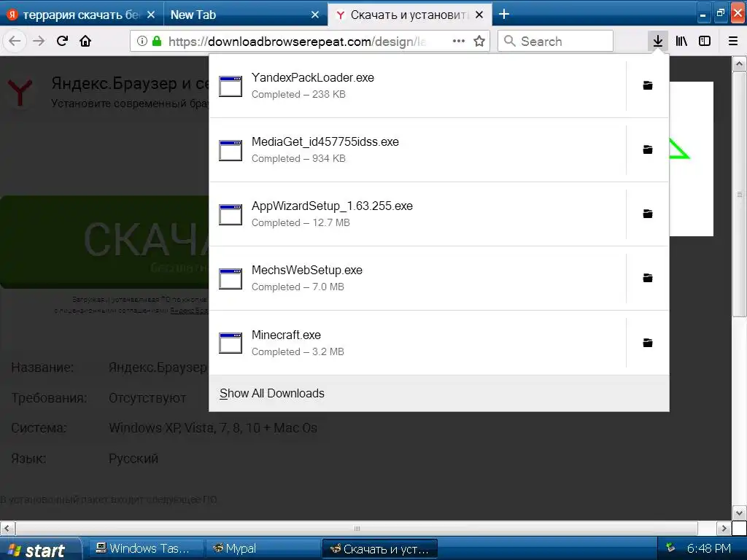747x560 pixels.
Task: Open containing folder for Minecraft.exe
Action: (648, 343)
